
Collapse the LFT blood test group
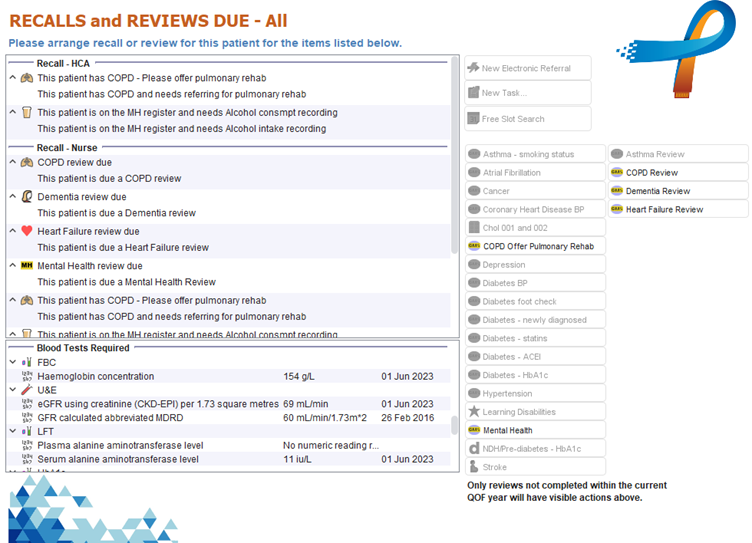click(x=12, y=431)
